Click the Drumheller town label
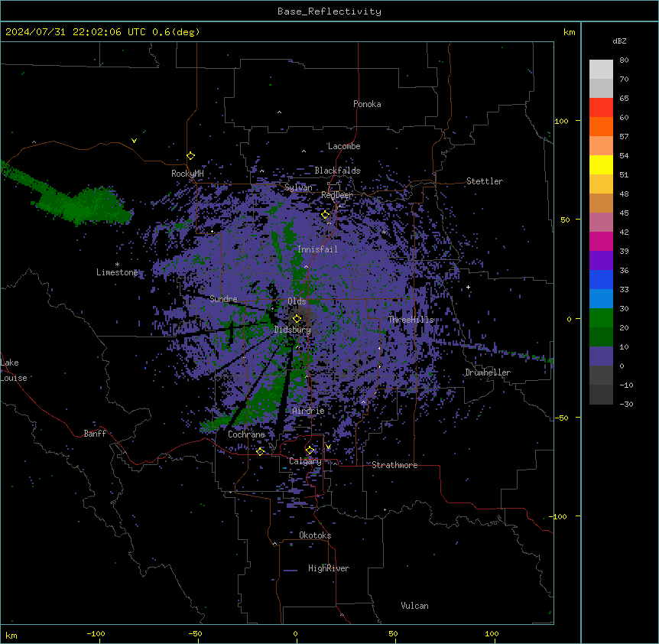 pos(488,372)
